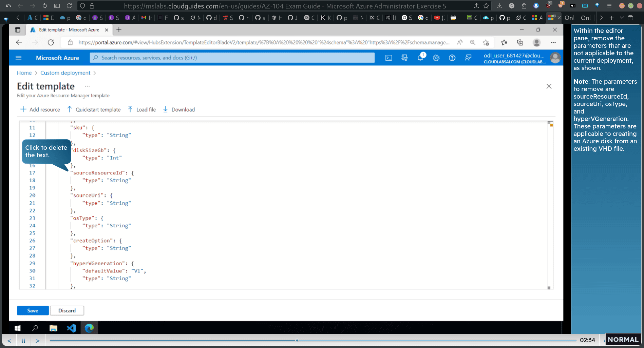Bookmark the cloudguides page with the star
The height and width of the screenshot is (348, 644).
(486, 6)
